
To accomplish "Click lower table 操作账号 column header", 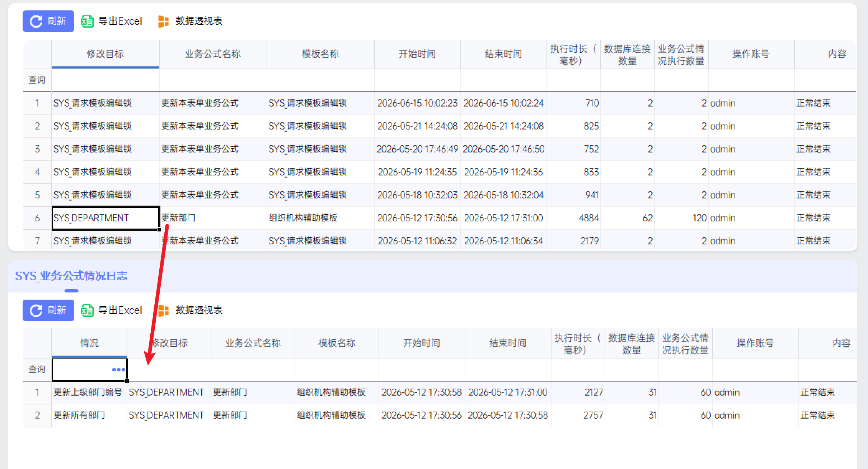I will (x=756, y=343).
